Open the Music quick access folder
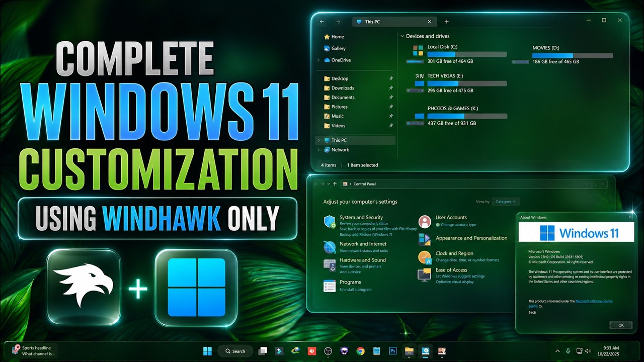 334,116
